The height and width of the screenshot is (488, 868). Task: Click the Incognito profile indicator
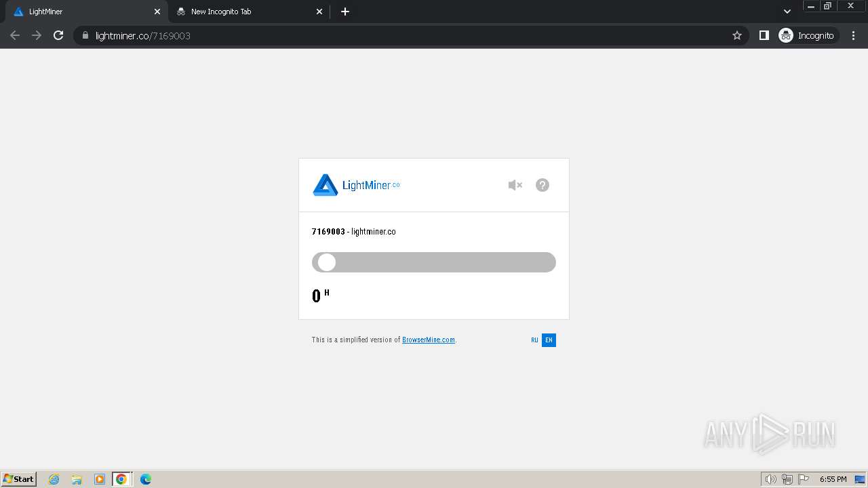click(808, 35)
